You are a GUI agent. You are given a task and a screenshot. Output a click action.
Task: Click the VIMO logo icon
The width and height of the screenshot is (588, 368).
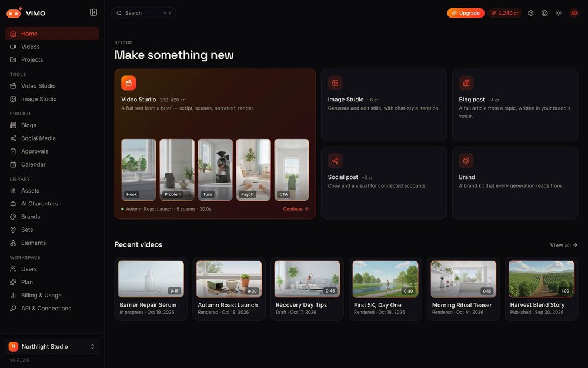(14, 13)
